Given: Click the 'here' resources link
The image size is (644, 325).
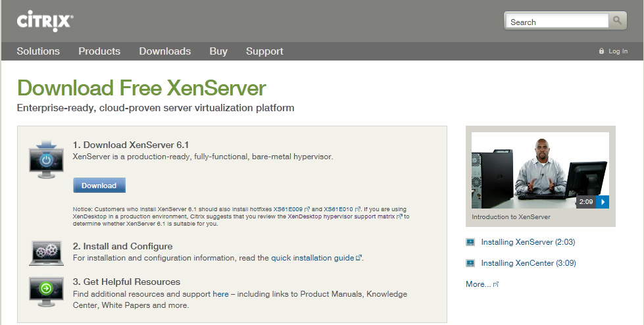Looking at the screenshot, I should 220,294.
